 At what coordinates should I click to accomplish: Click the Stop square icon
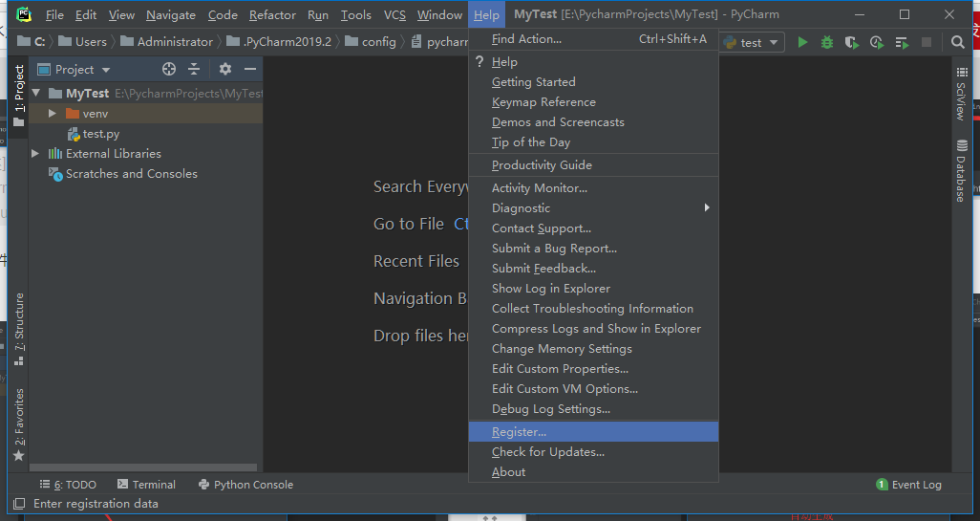tap(927, 42)
